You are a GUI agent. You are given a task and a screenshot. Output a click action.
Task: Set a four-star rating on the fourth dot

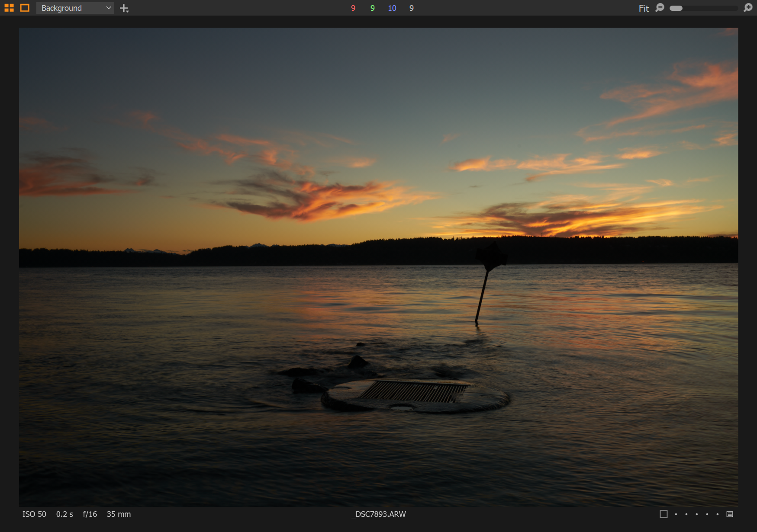coord(707,514)
